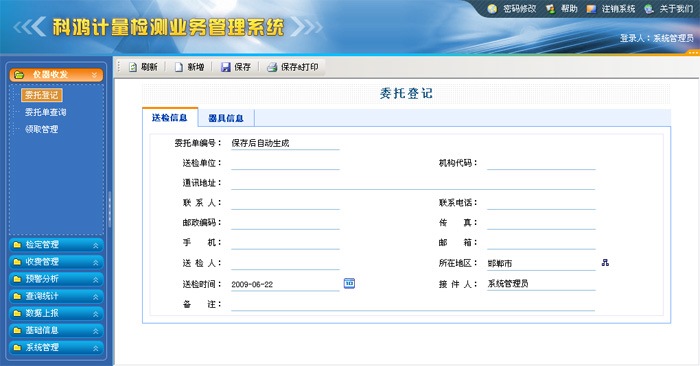Expand the 预警分析 section chevron

96,279
